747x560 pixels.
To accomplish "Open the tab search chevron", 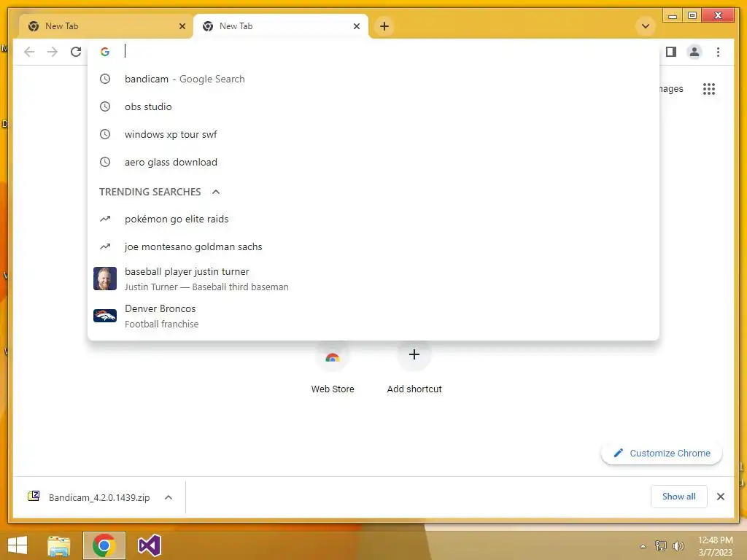I will click(x=646, y=26).
